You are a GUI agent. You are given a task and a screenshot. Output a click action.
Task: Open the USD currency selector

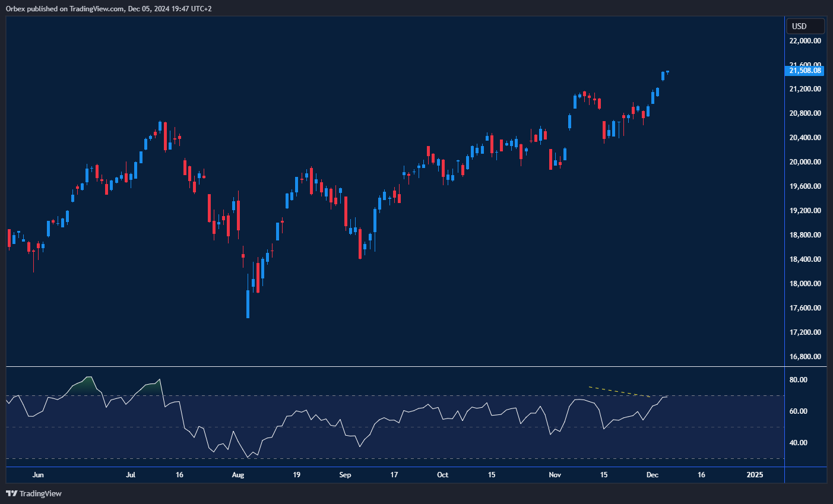tap(805, 26)
